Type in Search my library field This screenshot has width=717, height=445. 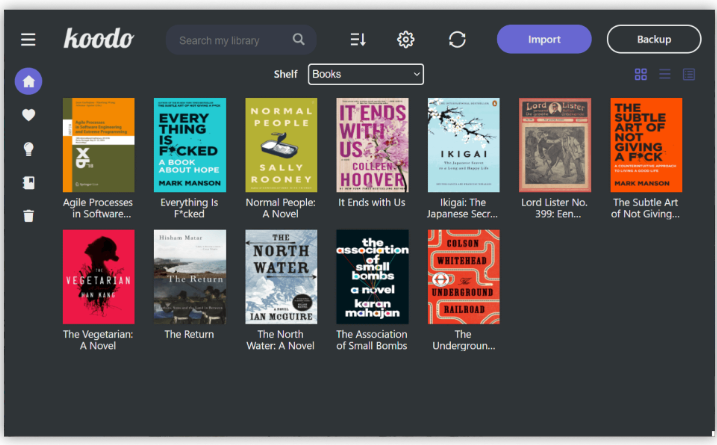[230, 40]
